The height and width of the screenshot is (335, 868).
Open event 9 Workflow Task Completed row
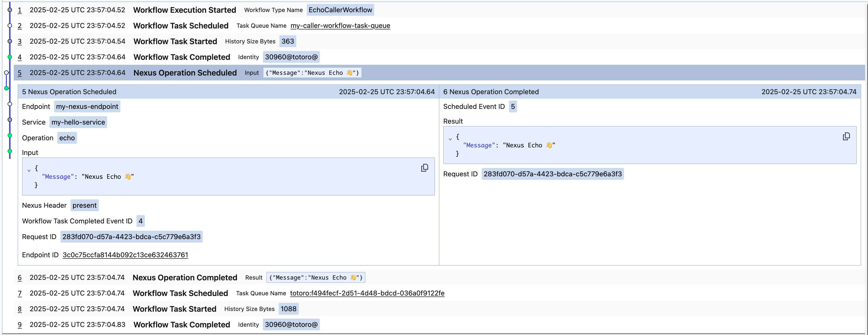click(x=182, y=324)
